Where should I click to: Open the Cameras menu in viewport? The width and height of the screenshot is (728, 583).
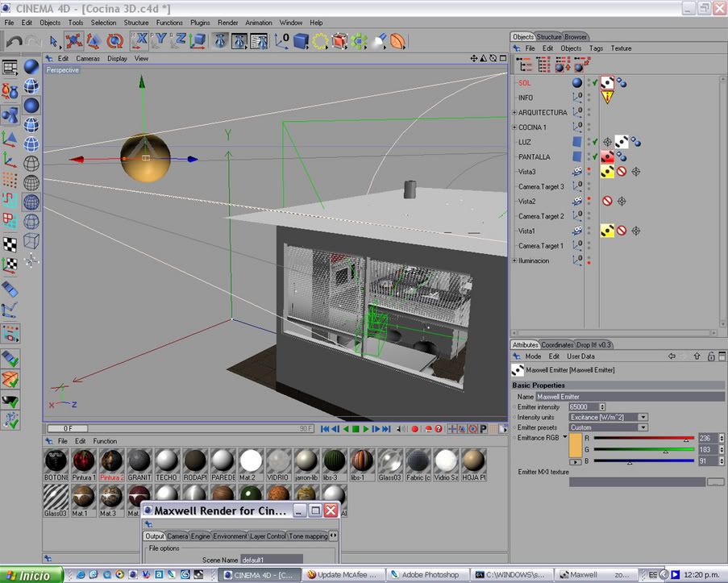pyautogui.click(x=88, y=59)
